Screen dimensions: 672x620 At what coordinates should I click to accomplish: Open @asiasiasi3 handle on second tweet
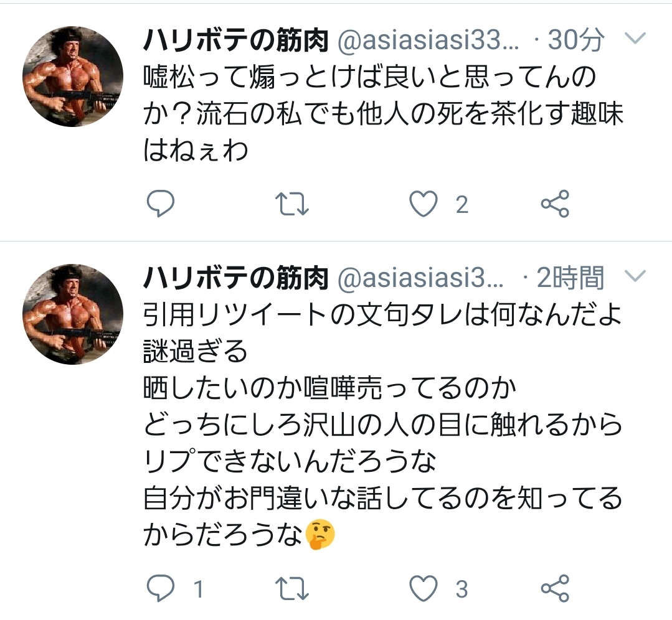pyautogui.click(x=420, y=278)
